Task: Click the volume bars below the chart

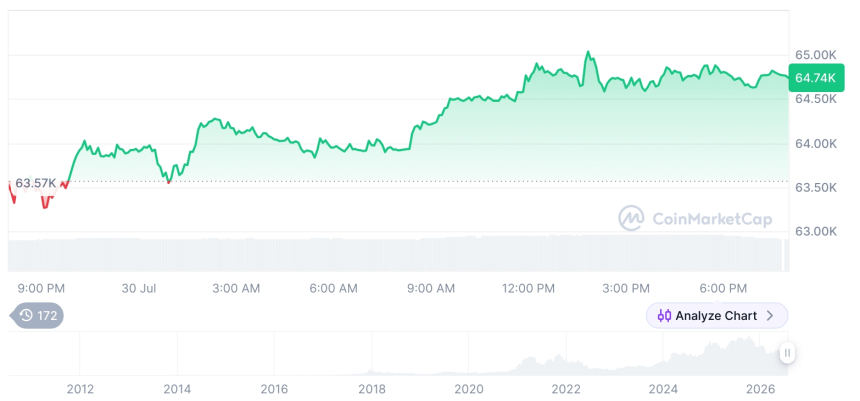Action: (395, 253)
